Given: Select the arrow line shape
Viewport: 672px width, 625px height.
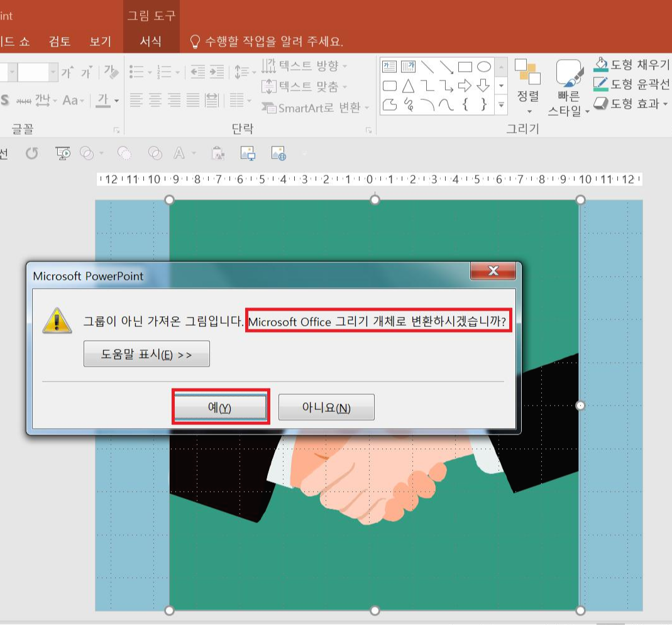Looking at the screenshot, I should pos(446,67).
